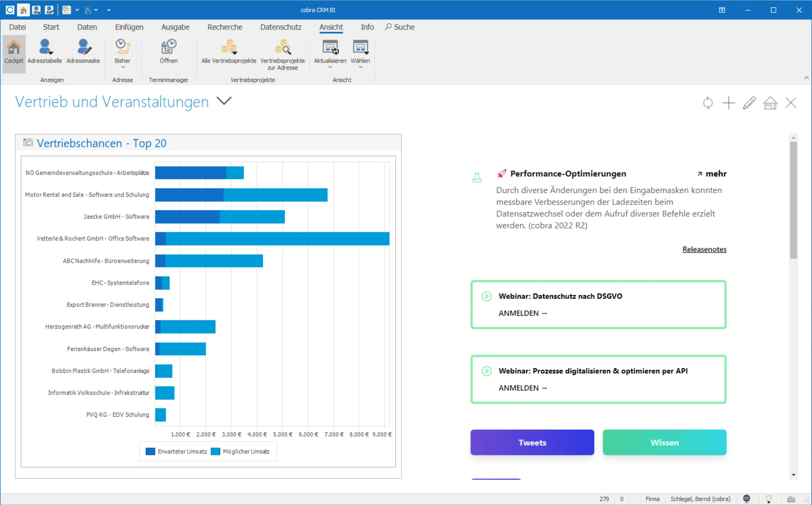Expand the dashboard title dropdown chevron
Image resolution: width=812 pixels, height=505 pixels.
224,101
